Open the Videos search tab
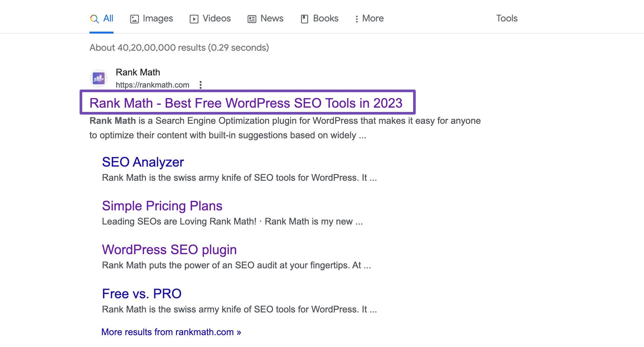Viewport: 644px width, 347px height. pyautogui.click(x=210, y=18)
